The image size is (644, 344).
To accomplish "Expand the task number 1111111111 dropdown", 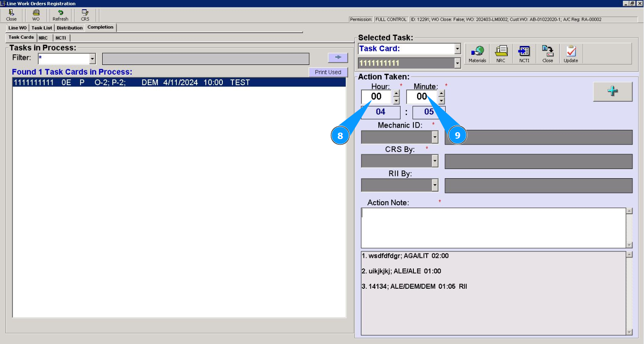I will point(457,63).
